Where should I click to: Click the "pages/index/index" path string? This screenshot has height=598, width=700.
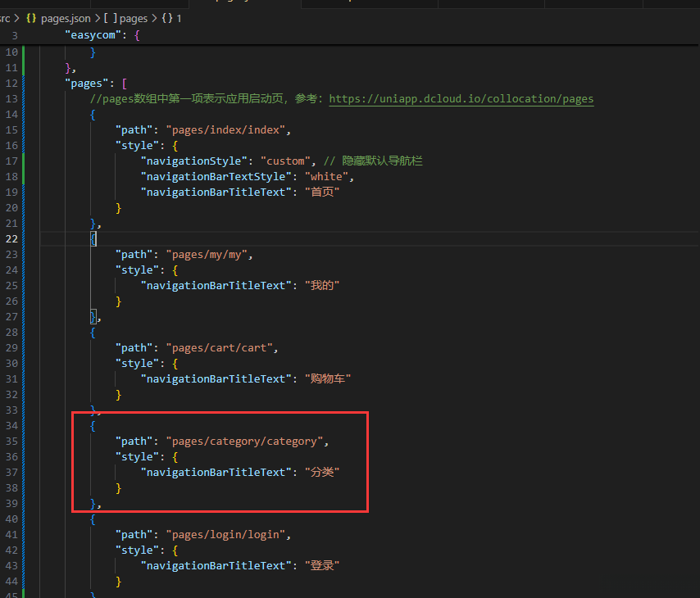point(225,130)
